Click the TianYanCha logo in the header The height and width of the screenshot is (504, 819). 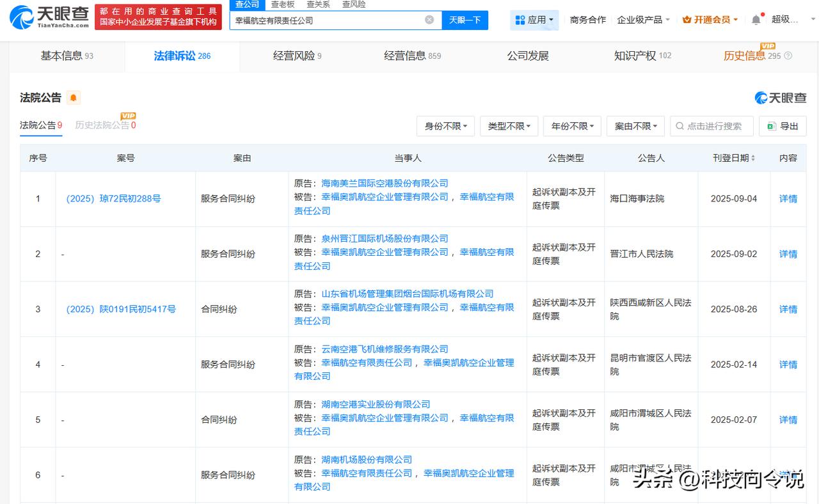pos(50,17)
